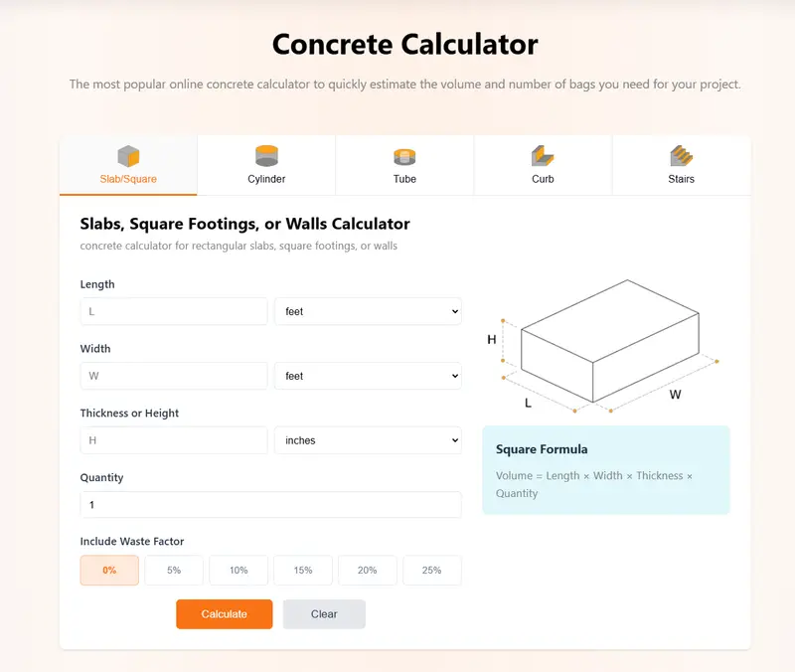
Task: Select the 15% waste factor option
Action: (x=303, y=570)
